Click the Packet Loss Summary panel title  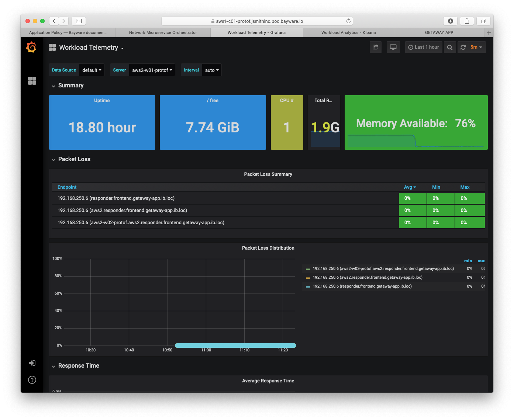click(268, 174)
